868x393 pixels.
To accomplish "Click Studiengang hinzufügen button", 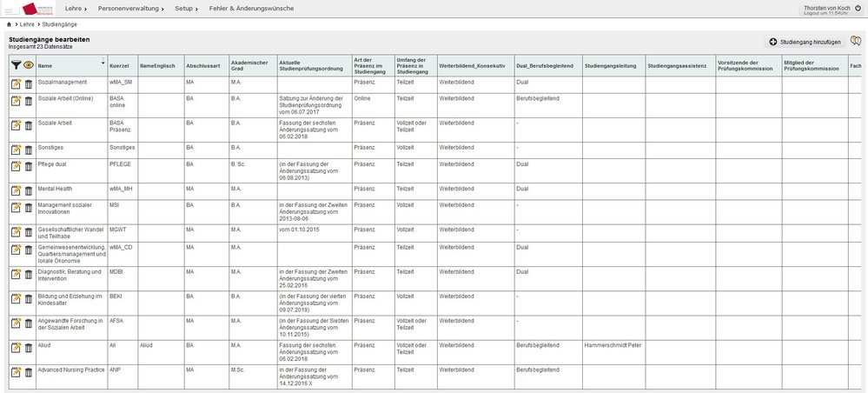I will 804,42.
